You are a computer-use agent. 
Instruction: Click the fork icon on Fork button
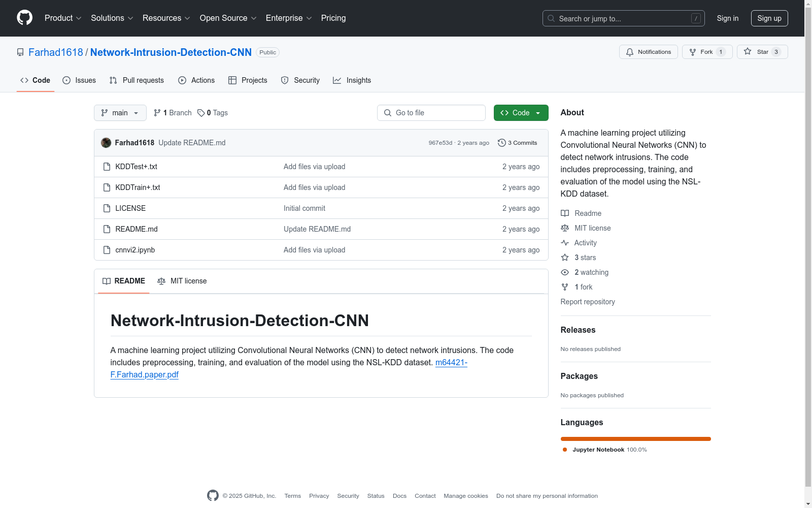coord(693,52)
